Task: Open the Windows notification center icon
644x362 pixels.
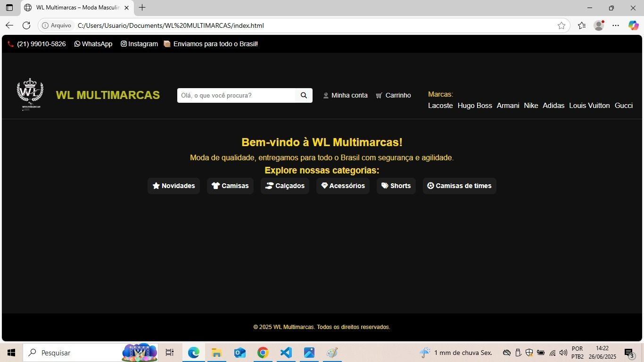Action: click(x=629, y=353)
